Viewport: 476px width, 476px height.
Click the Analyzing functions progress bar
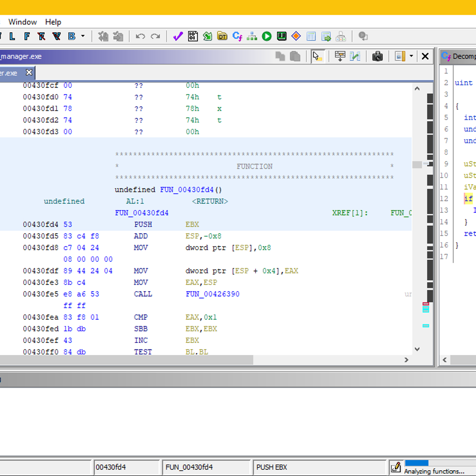(x=440, y=463)
